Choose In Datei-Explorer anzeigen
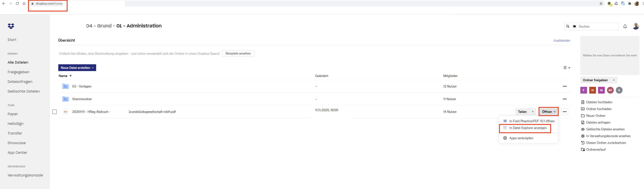Screen dimensions: 644x189 pos(527,128)
